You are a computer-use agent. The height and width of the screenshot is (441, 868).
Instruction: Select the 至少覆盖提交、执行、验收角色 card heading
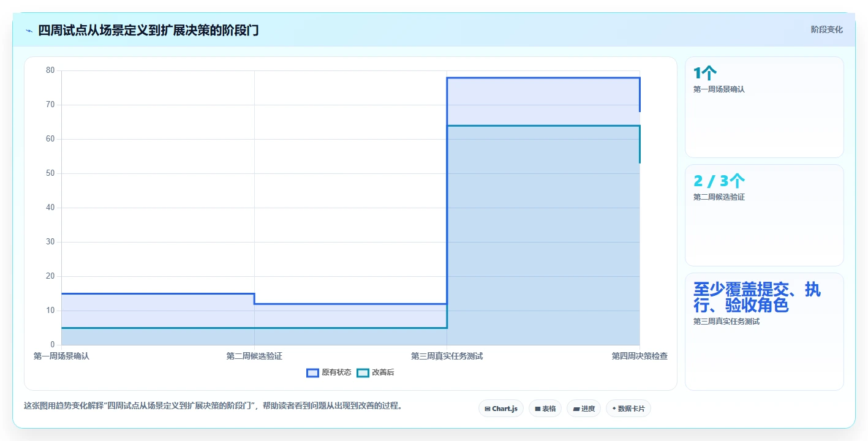pos(757,297)
